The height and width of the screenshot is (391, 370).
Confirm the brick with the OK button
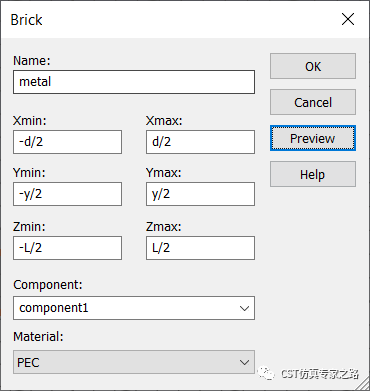click(313, 66)
